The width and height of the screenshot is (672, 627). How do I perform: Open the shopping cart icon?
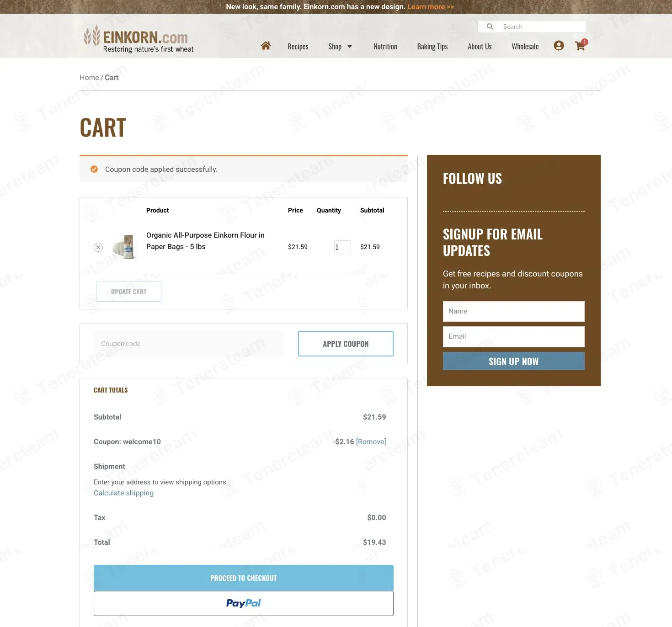point(580,46)
